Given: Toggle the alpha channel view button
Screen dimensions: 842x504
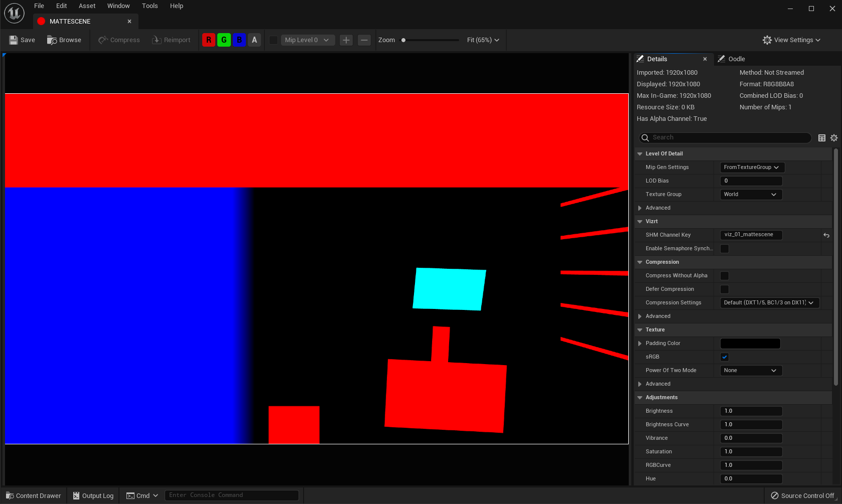Looking at the screenshot, I should click(254, 40).
